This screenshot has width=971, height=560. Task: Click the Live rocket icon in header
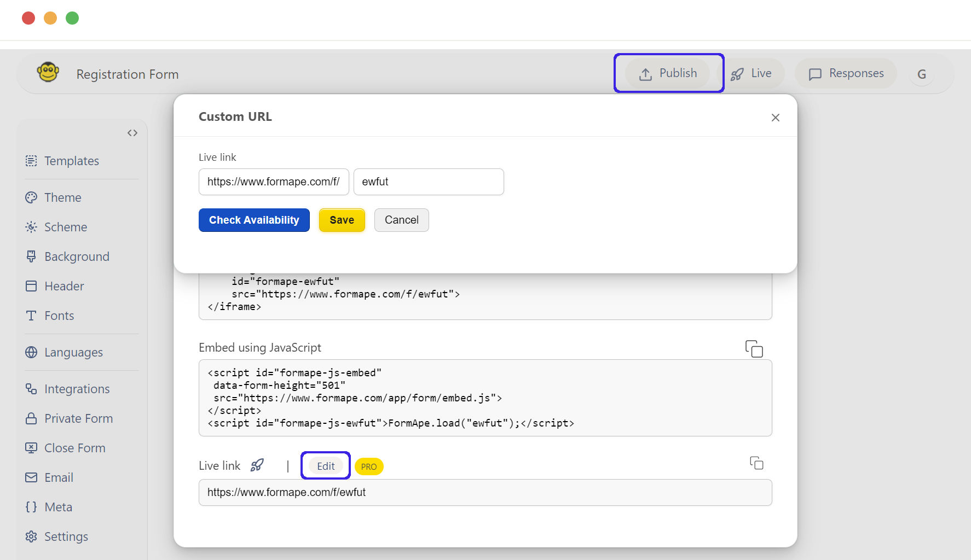pyautogui.click(x=737, y=74)
